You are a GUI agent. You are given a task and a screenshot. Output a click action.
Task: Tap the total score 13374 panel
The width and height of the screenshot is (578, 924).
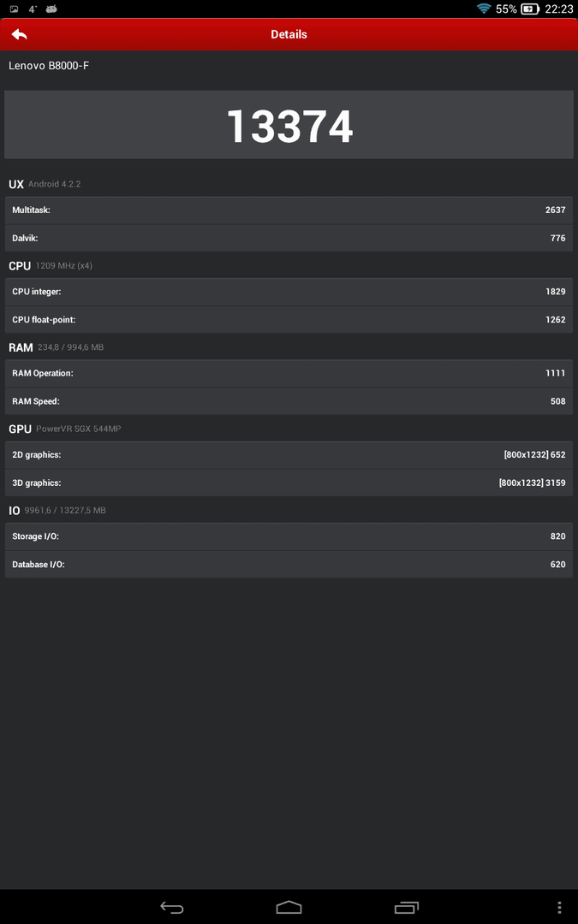[289, 125]
